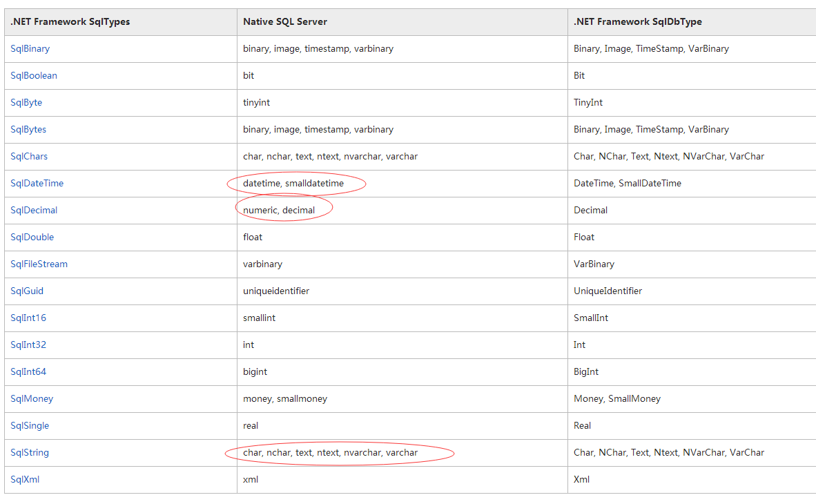This screenshot has height=504, width=816.
Task: Select native char types in SqlString row
Action: point(331,452)
